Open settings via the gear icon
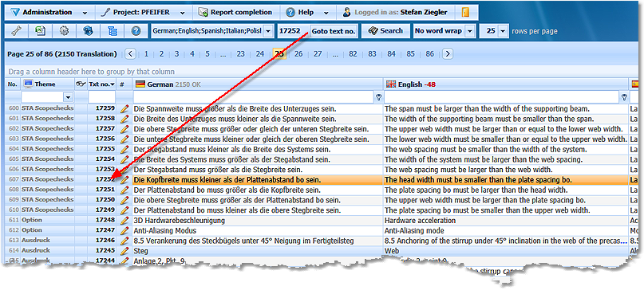Viewport: 644px width, 290px height. (64, 31)
